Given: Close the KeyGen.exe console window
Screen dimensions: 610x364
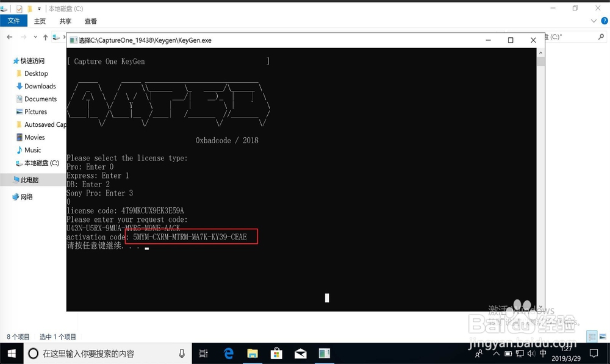Looking at the screenshot, I should tap(533, 40).
